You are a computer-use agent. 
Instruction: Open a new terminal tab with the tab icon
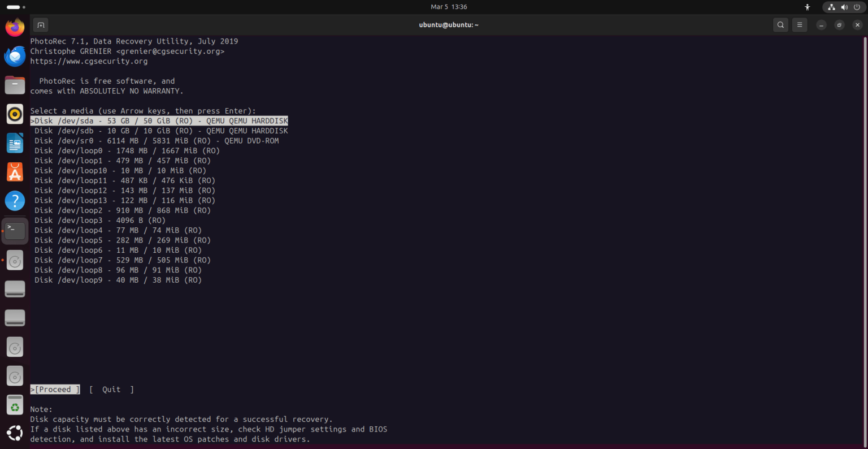[40, 25]
